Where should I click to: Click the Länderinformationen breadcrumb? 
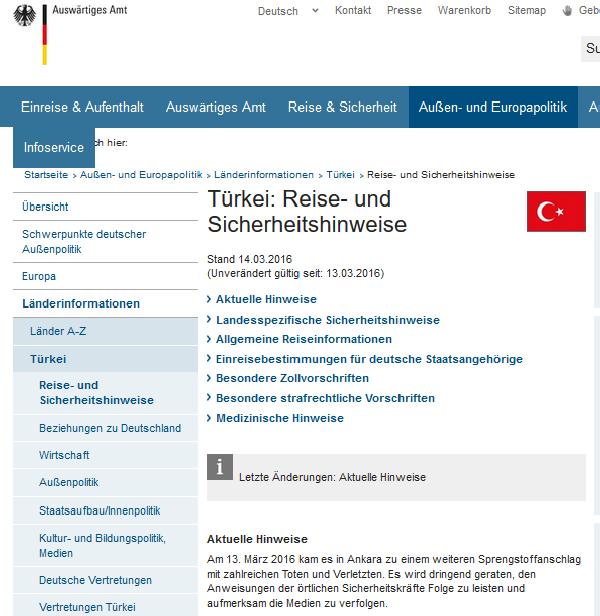tap(264, 175)
